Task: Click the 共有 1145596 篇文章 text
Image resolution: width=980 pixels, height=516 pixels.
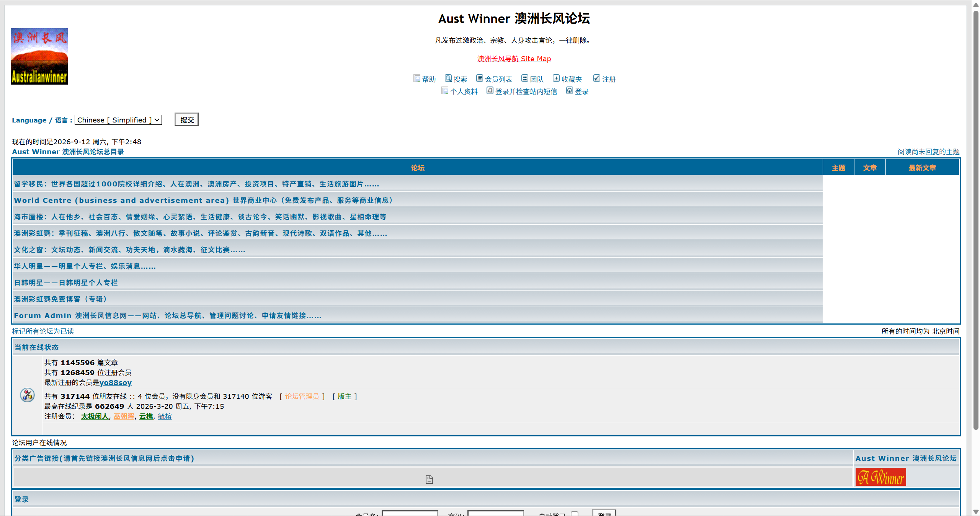Action: coord(81,363)
